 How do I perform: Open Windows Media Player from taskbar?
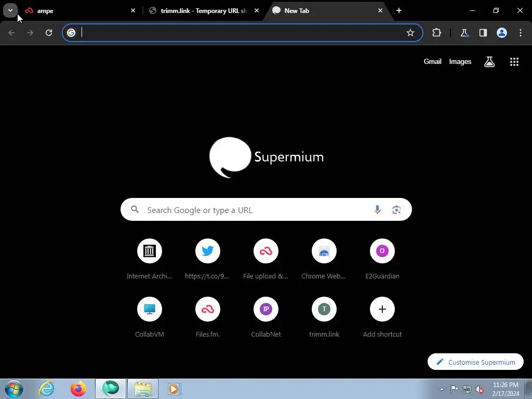[175, 389]
